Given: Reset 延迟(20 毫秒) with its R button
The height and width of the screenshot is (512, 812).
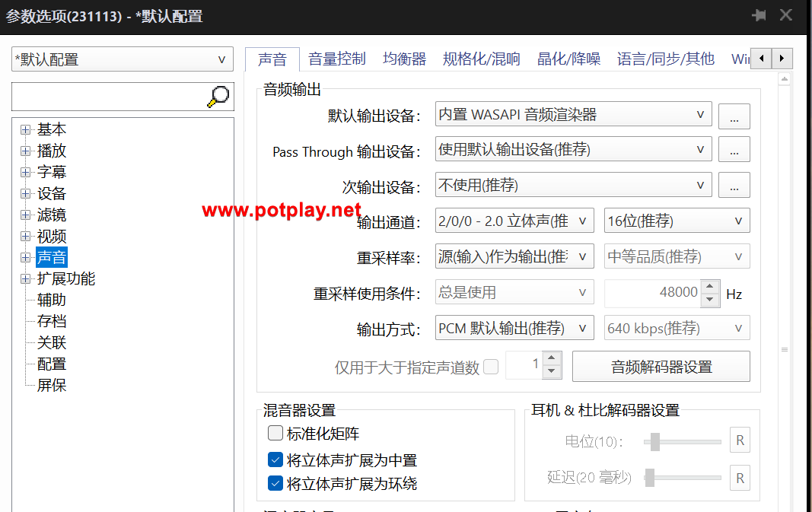Looking at the screenshot, I should pos(740,478).
